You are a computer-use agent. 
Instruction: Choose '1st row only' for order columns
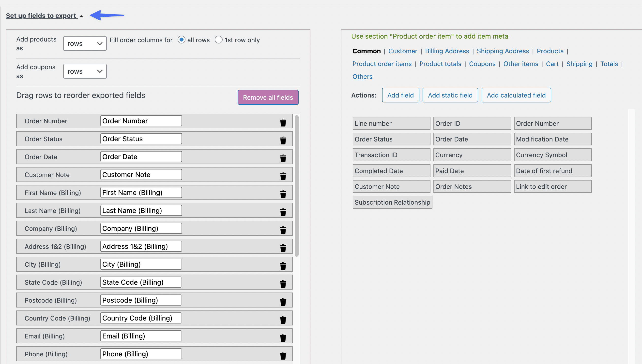218,40
